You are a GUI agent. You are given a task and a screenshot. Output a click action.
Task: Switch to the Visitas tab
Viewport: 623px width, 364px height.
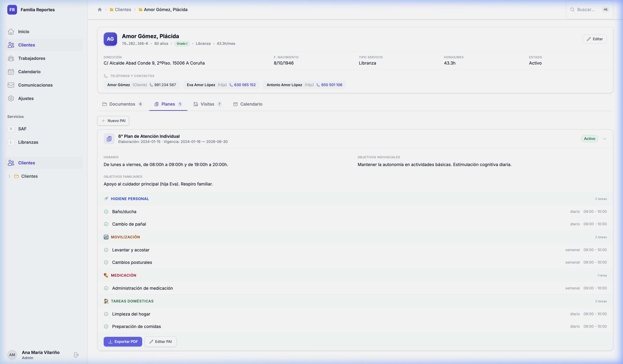[x=207, y=104]
